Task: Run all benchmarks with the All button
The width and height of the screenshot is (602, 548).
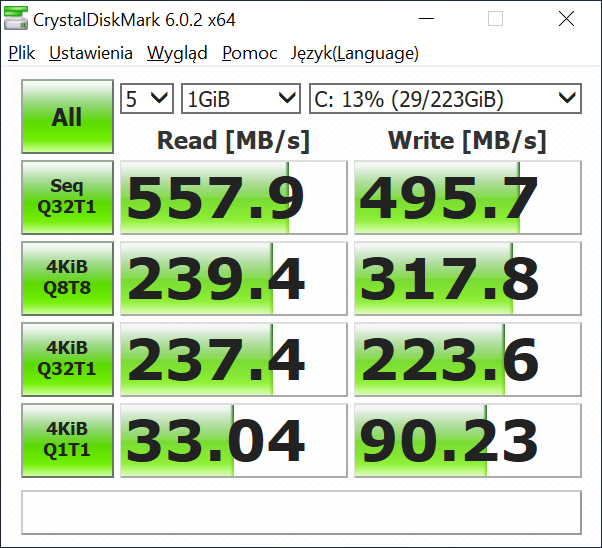Action: (x=67, y=117)
